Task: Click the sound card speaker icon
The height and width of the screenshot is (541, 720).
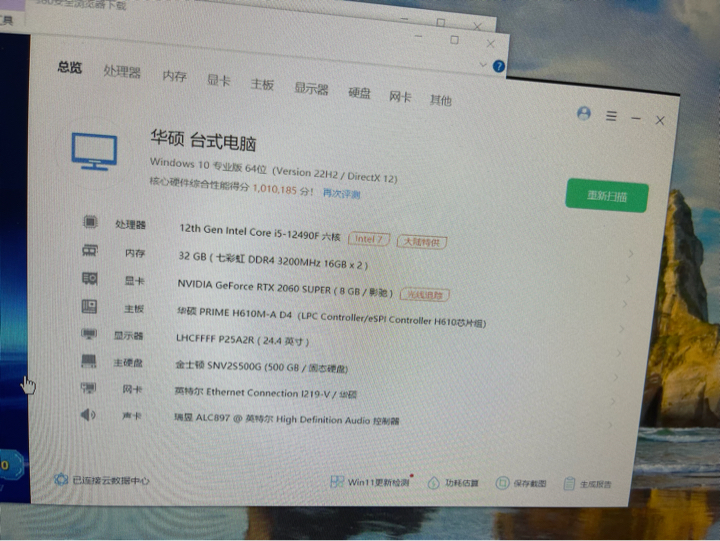Action: click(x=88, y=415)
